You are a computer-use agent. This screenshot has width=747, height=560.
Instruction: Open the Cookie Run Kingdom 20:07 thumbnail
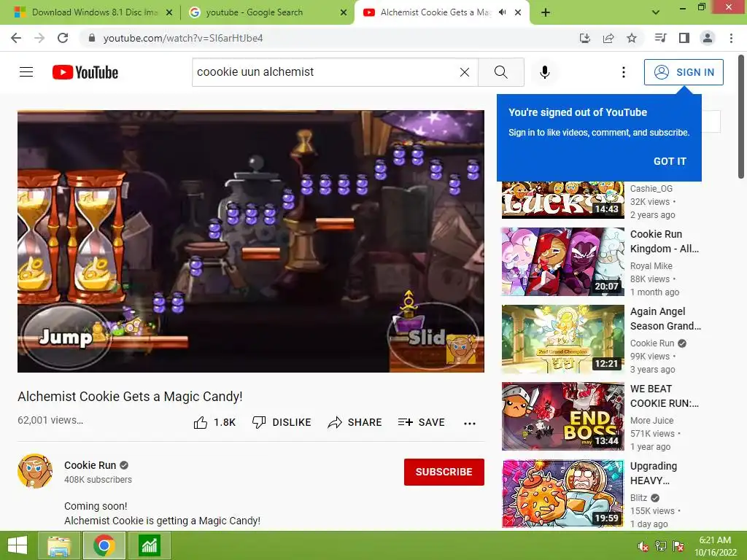[562, 262]
